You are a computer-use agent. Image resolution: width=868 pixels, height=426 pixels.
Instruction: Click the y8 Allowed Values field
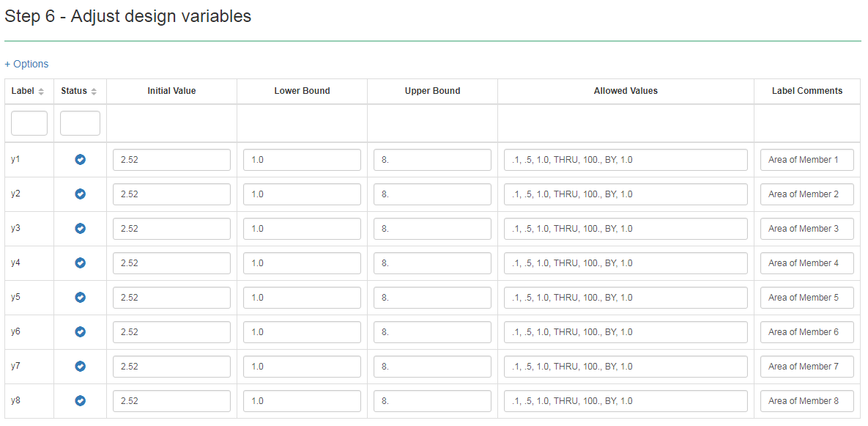(626, 400)
